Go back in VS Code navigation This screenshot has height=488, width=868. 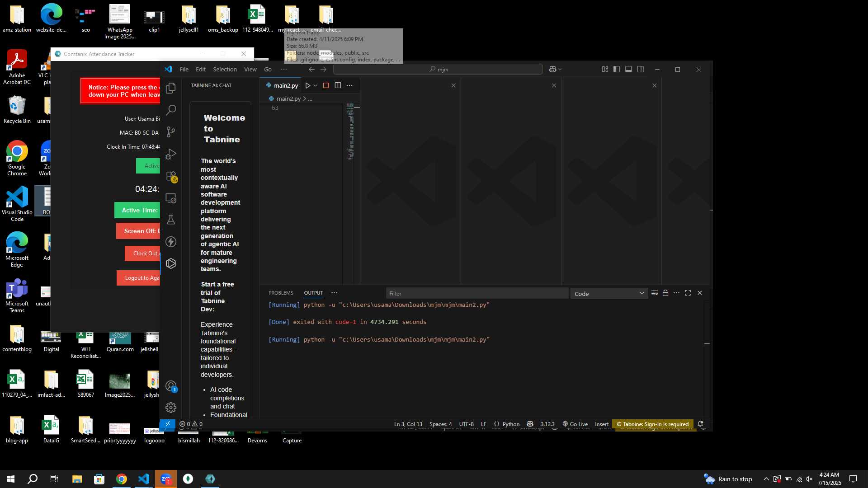[311, 69]
